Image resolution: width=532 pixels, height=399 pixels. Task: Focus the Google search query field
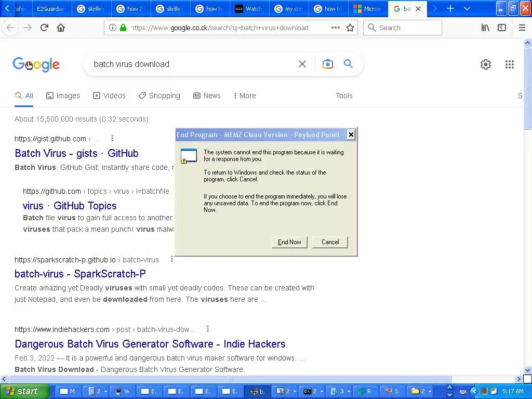point(193,64)
